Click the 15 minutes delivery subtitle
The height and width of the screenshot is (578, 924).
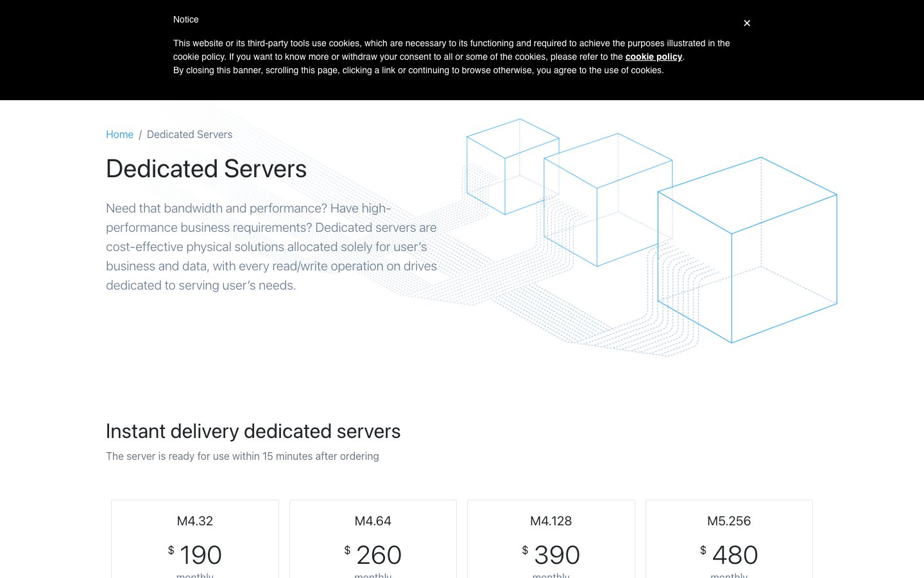click(243, 456)
